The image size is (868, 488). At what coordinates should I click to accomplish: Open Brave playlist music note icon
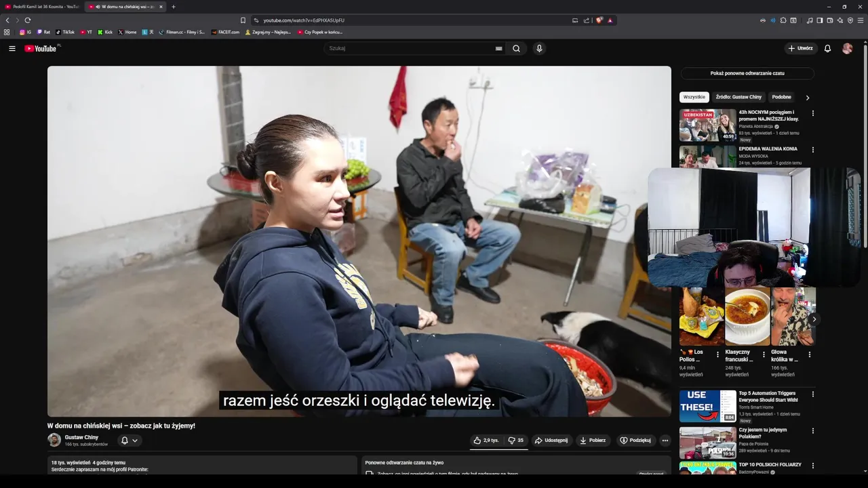click(x=810, y=20)
